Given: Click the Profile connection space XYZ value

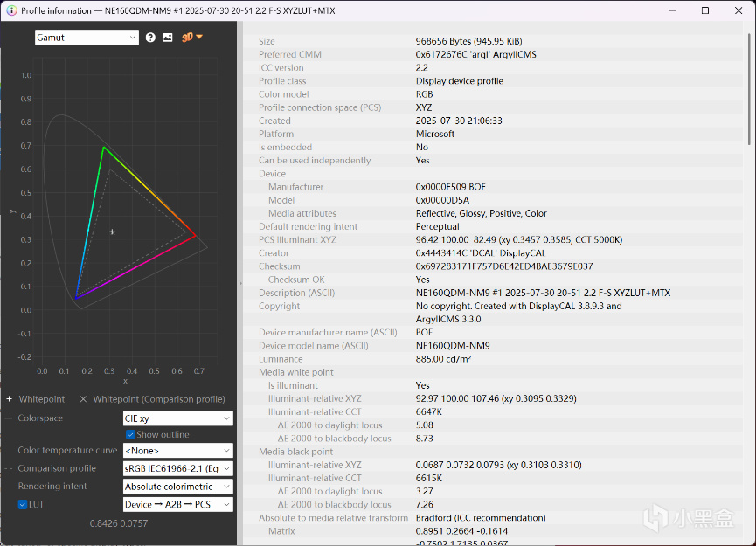Looking at the screenshot, I should coord(424,107).
